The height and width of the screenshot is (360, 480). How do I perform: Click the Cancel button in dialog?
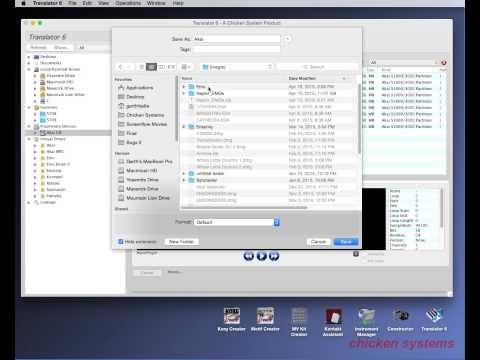point(318,242)
